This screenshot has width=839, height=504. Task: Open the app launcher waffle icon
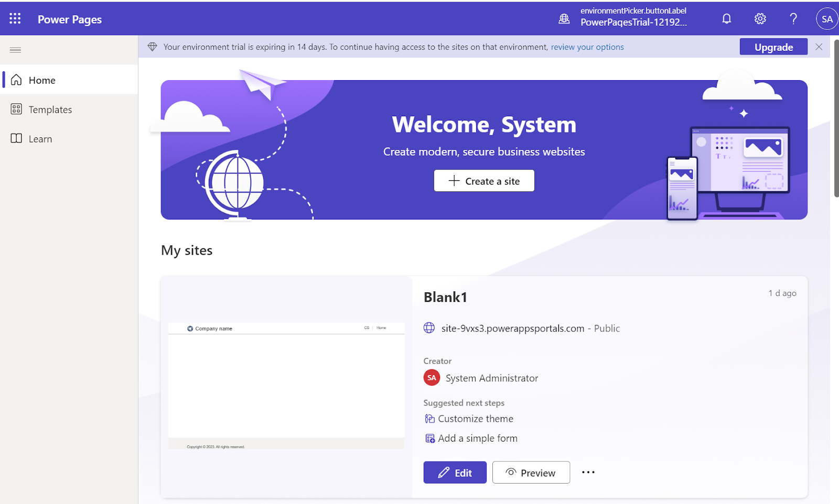pos(15,19)
